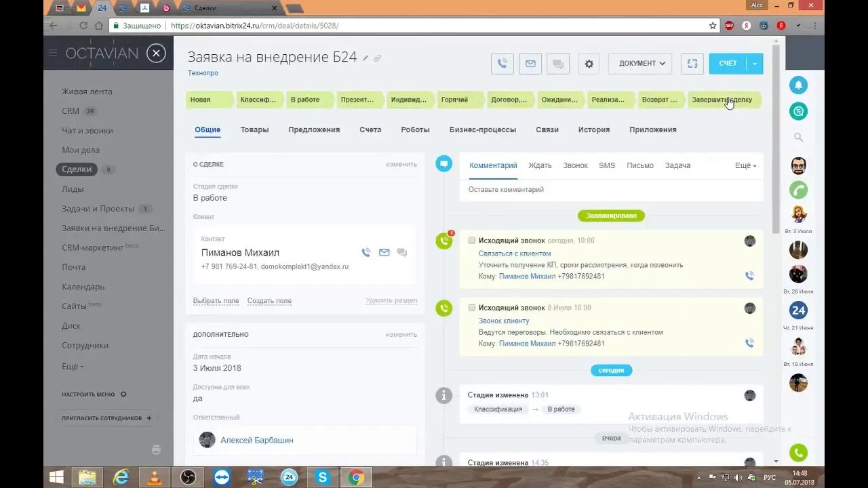Image resolution: width=868 pixels, height=488 pixels.
Task: Open the Документ dropdown
Action: tap(640, 64)
